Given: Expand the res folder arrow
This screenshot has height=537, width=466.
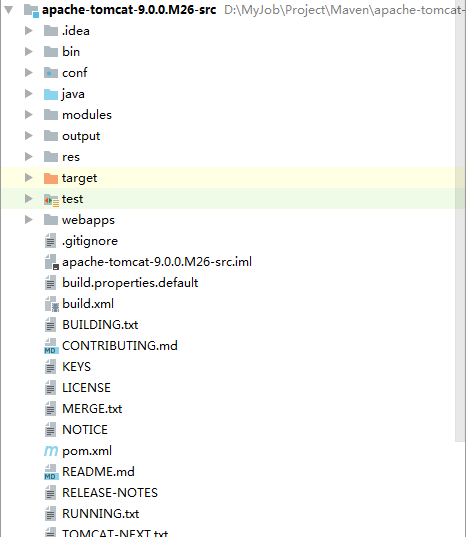Looking at the screenshot, I should click(x=29, y=157).
